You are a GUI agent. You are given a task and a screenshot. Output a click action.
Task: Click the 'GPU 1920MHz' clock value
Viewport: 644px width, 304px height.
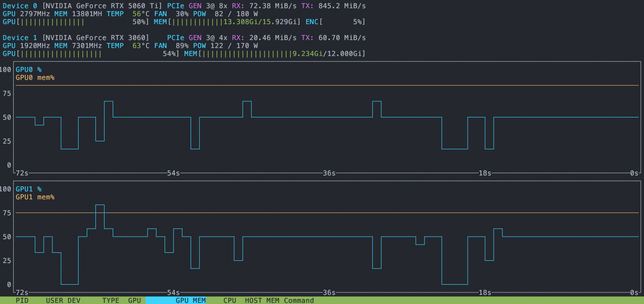tap(26, 46)
